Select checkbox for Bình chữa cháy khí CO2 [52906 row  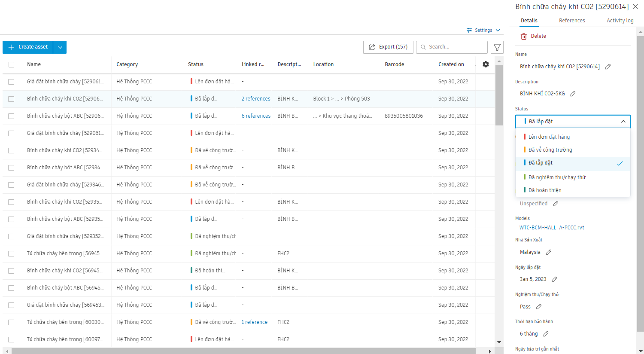[x=11, y=99]
